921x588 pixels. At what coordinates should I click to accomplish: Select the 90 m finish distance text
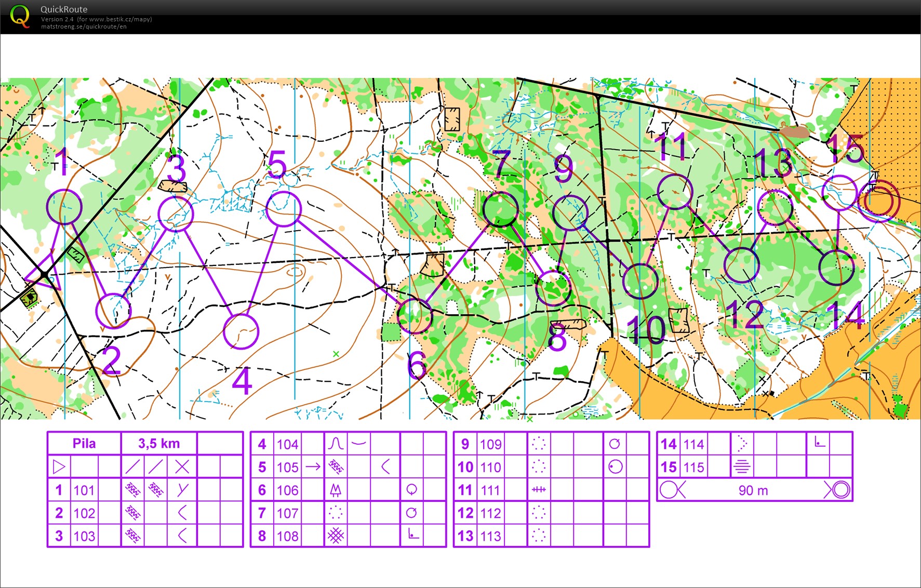point(753,490)
